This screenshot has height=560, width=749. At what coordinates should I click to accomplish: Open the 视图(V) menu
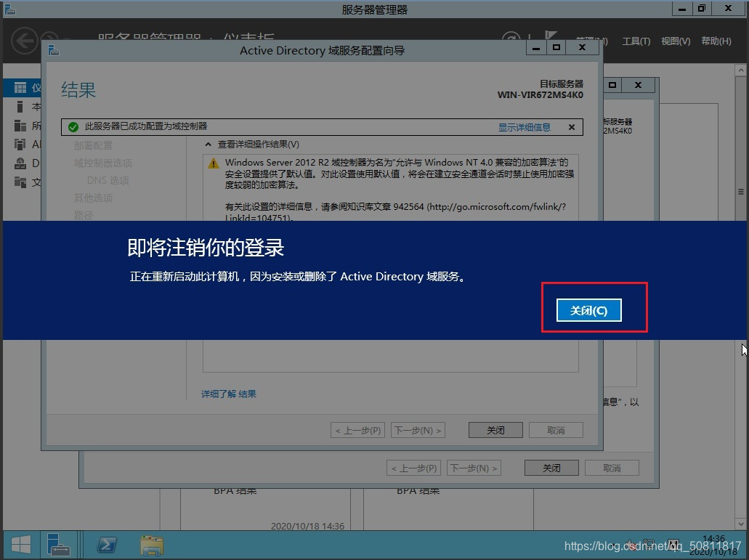pos(676,41)
